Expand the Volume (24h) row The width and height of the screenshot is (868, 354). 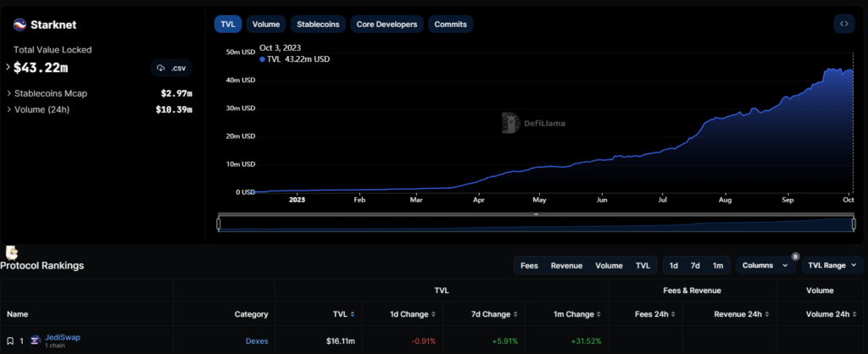click(x=9, y=109)
